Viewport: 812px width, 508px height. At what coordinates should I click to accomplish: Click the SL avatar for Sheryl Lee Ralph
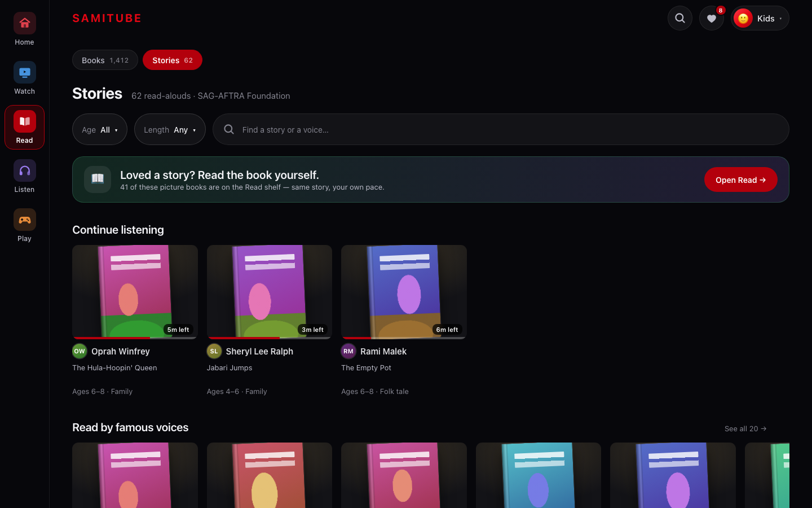point(214,351)
